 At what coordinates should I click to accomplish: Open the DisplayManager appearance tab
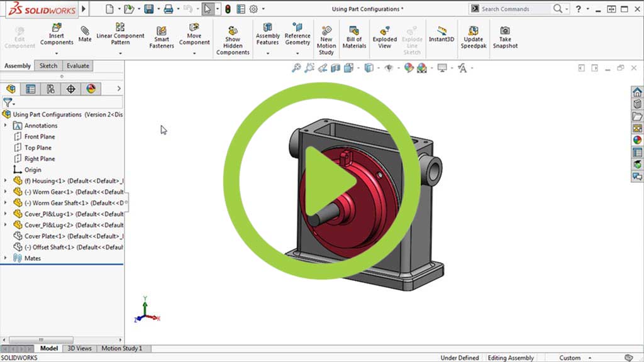tap(91, 89)
